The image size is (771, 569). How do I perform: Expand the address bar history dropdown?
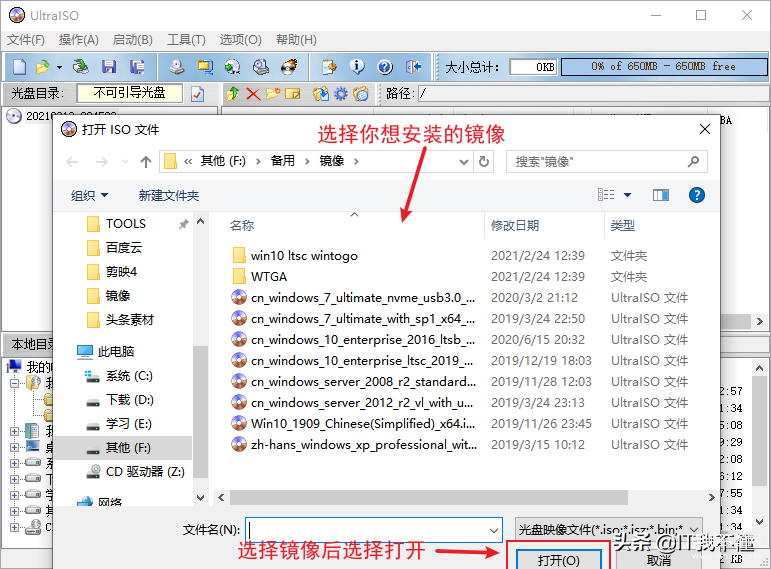pyautogui.click(x=463, y=161)
